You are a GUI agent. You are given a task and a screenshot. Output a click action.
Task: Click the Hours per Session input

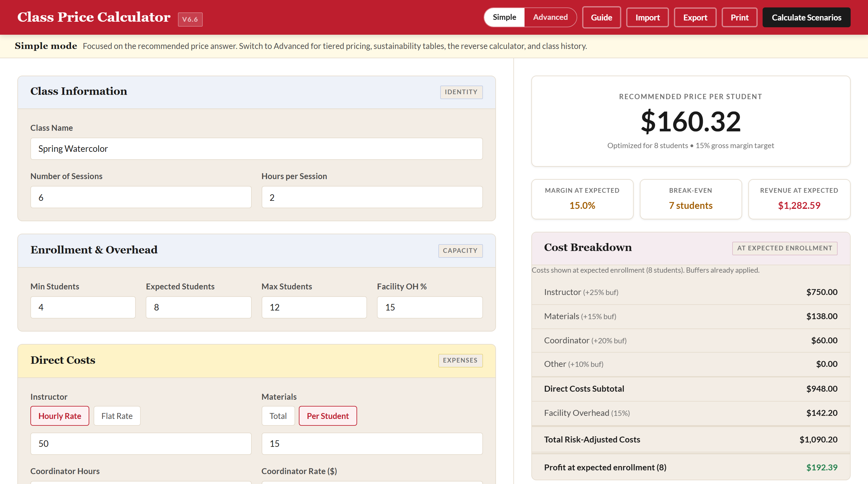[372, 197]
